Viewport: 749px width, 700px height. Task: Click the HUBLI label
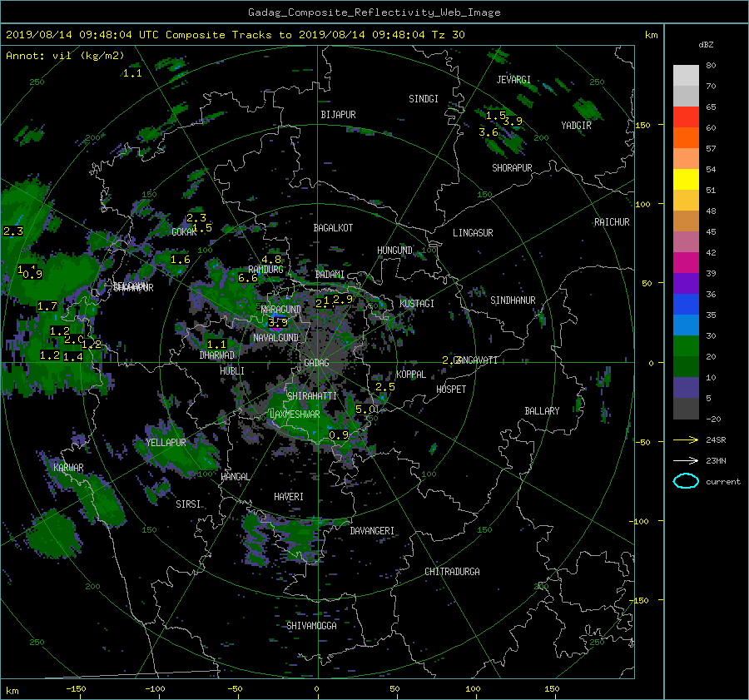coord(232,371)
